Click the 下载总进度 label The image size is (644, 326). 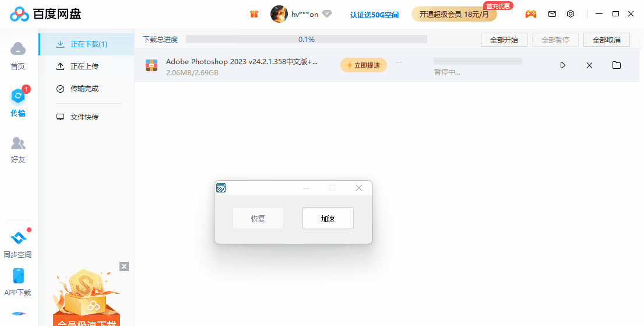tap(160, 40)
